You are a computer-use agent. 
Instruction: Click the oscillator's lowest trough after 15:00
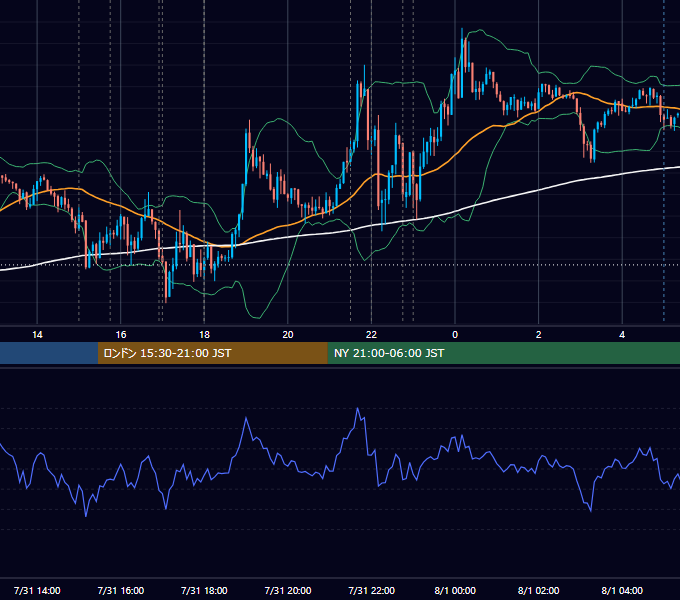pyautogui.click(x=86, y=516)
